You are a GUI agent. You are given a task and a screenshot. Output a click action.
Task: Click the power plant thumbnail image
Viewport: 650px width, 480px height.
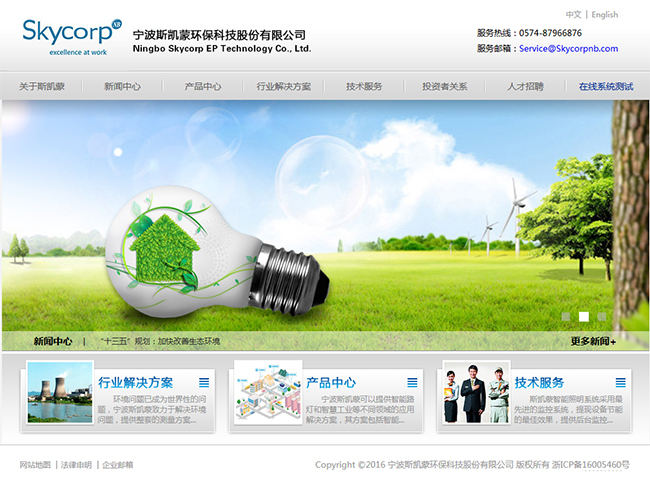pos(60,392)
